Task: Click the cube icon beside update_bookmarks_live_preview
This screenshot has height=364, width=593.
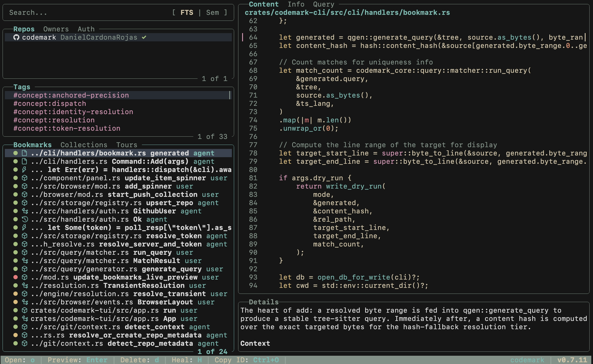Action: [25, 277]
